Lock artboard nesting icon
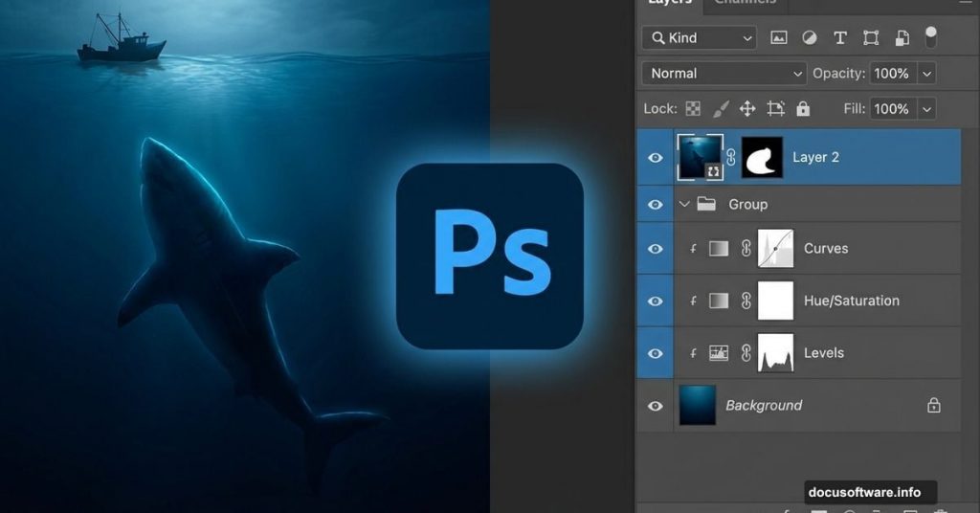980x513 pixels. point(775,109)
